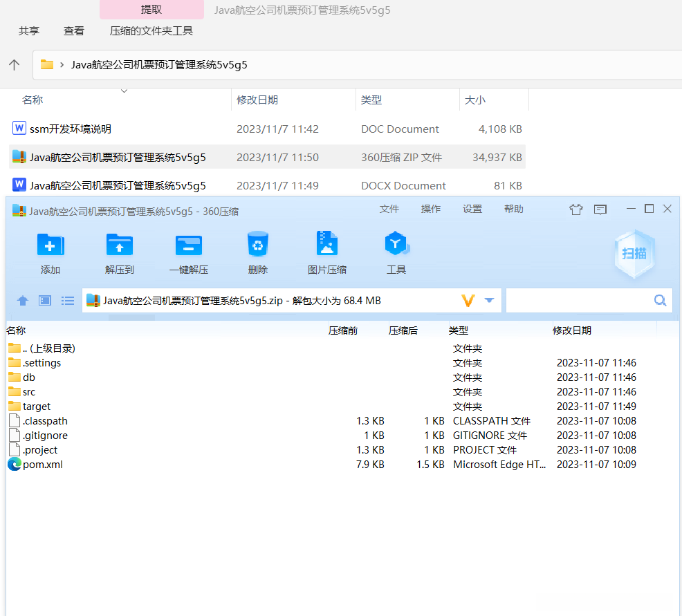
Task: Click the 删除 recycle bin icon
Action: pos(257,244)
